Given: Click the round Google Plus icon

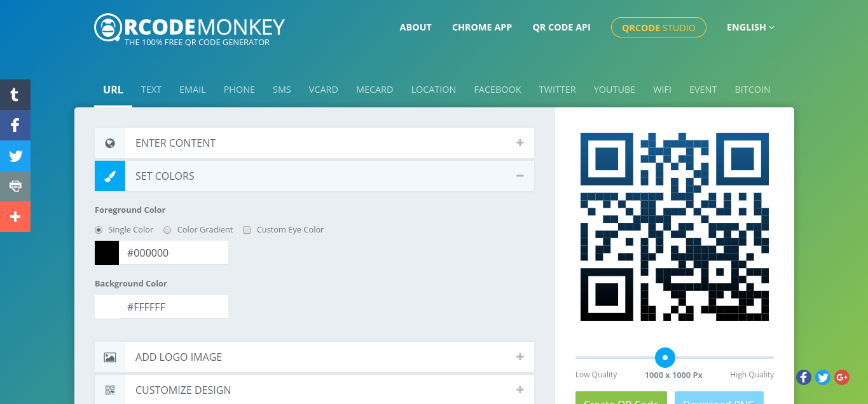Looking at the screenshot, I should click(842, 377).
